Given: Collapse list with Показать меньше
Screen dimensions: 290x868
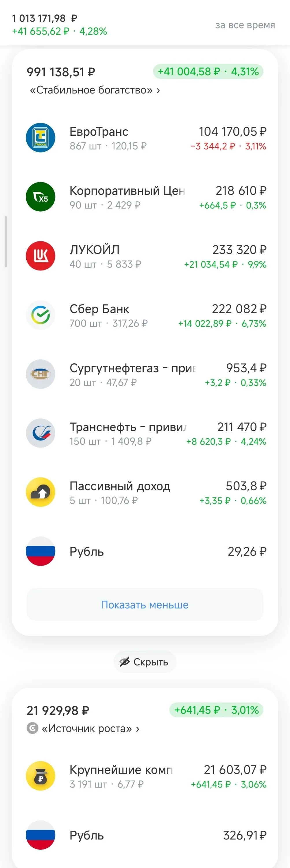Looking at the screenshot, I should [145, 605].
